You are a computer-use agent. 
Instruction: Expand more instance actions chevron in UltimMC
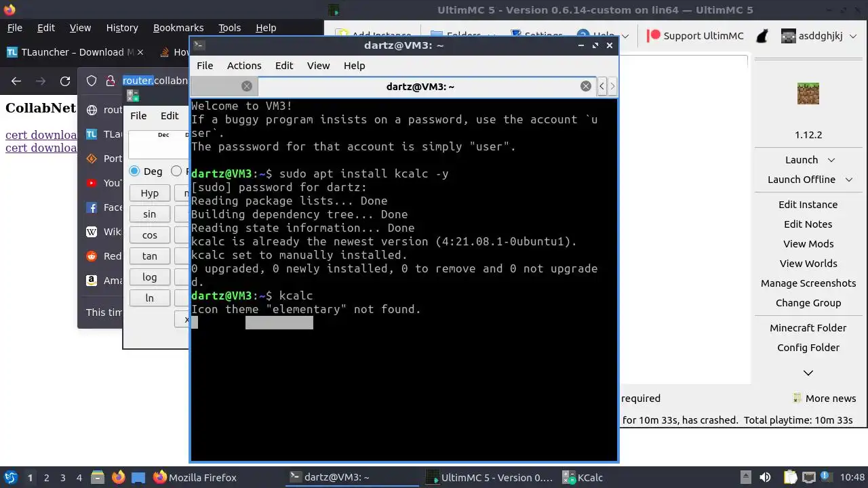click(x=808, y=373)
